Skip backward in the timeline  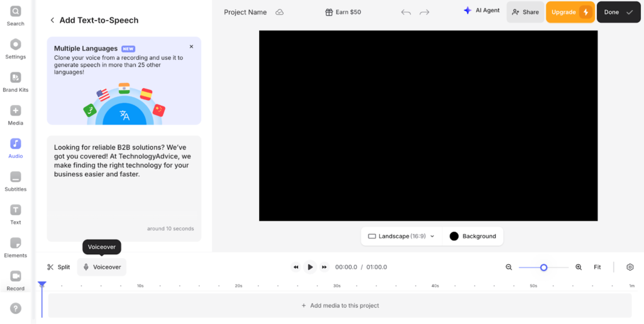click(296, 267)
